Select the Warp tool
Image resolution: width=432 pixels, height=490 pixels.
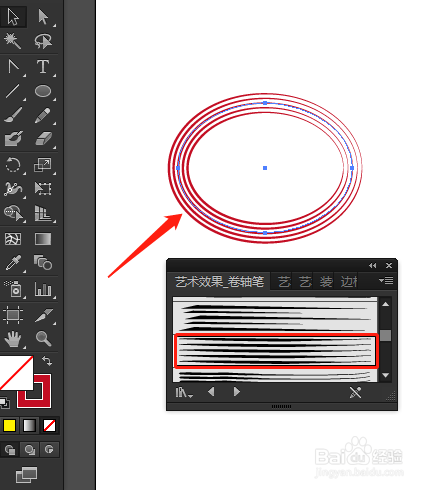(13, 189)
